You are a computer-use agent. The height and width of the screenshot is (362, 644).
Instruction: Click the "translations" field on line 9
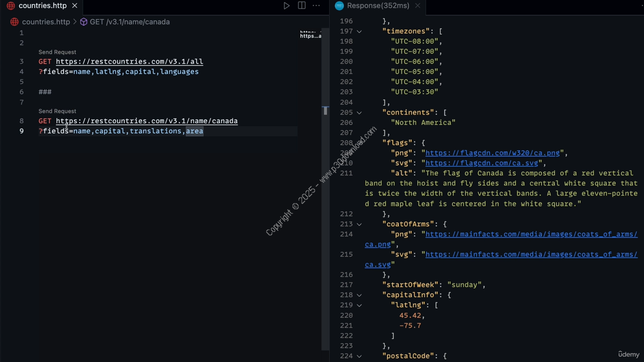[155, 131]
